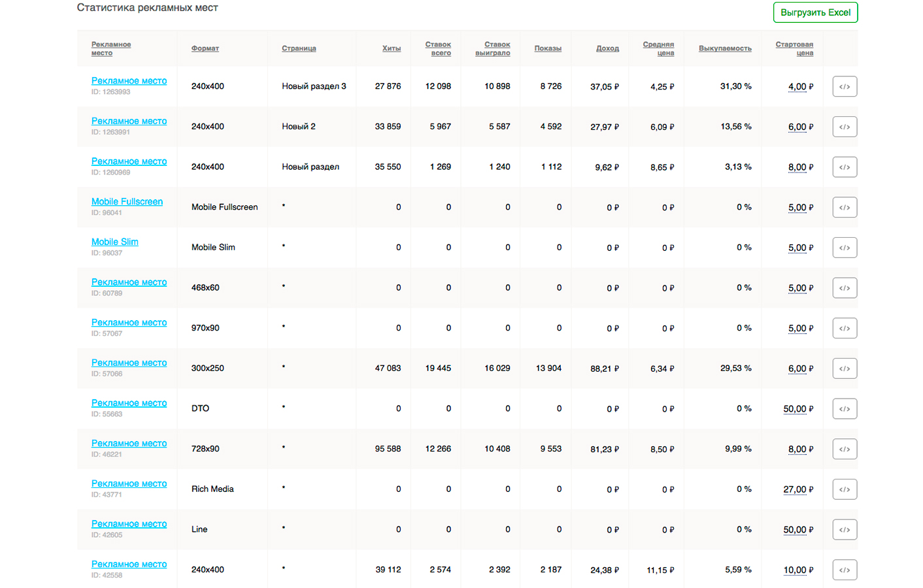Screen dimensions: 923x588
Task: Sort table by Доход column header
Action: tap(607, 48)
